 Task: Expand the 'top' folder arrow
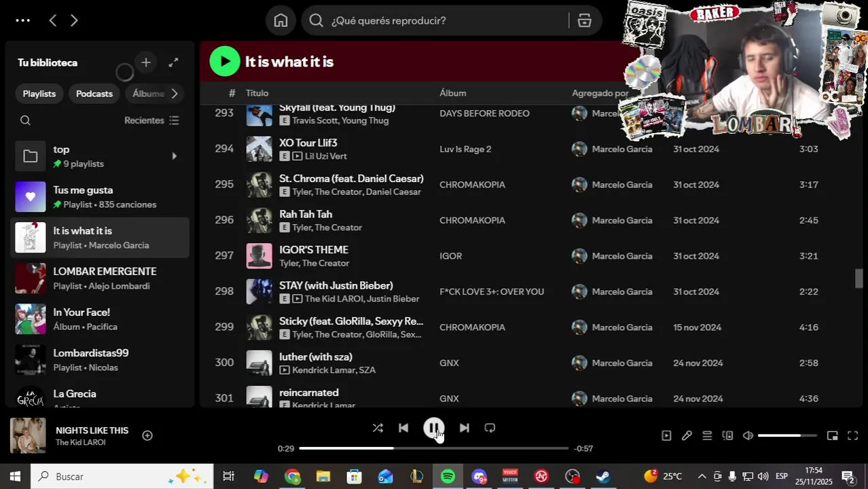[174, 156]
